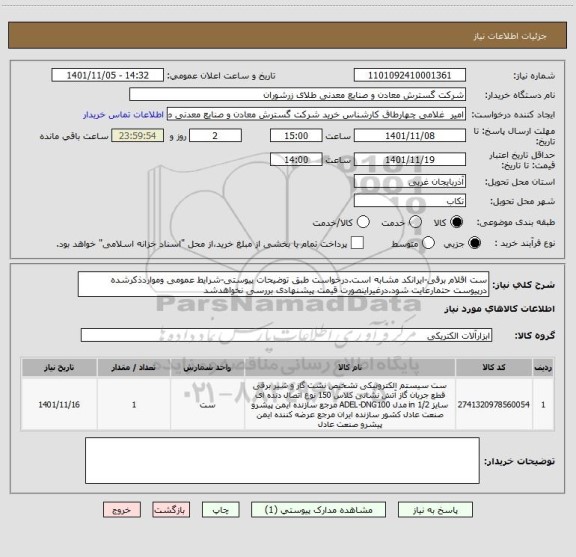Screen dimensions: 576x557
Task: Click the countdown timer 23:59:54
Action: tap(138, 136)
